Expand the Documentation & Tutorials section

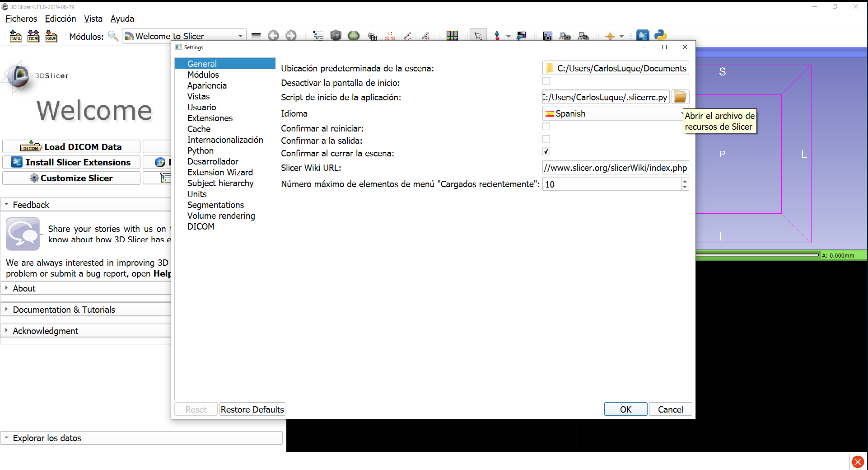(x=64, y=310)
